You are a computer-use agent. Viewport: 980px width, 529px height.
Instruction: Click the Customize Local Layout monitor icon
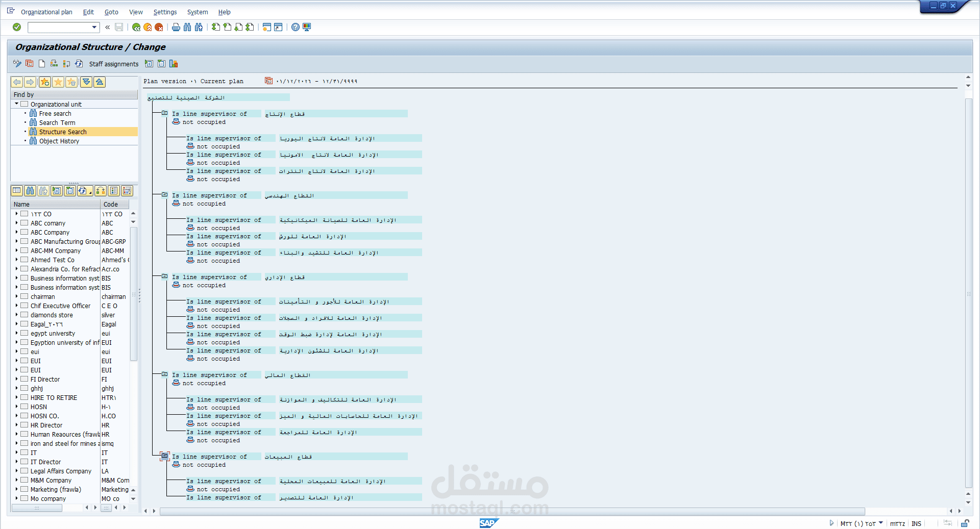click(307, 27)
